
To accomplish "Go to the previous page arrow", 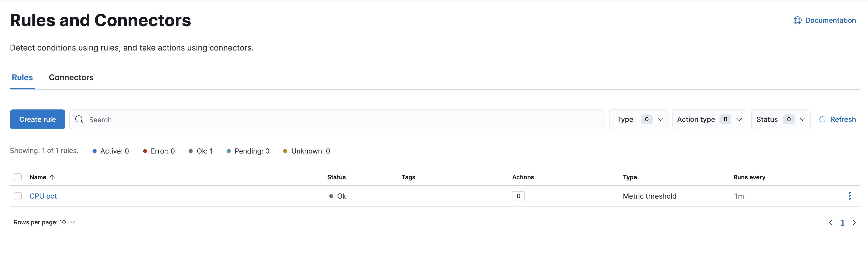I will point(831,222).
